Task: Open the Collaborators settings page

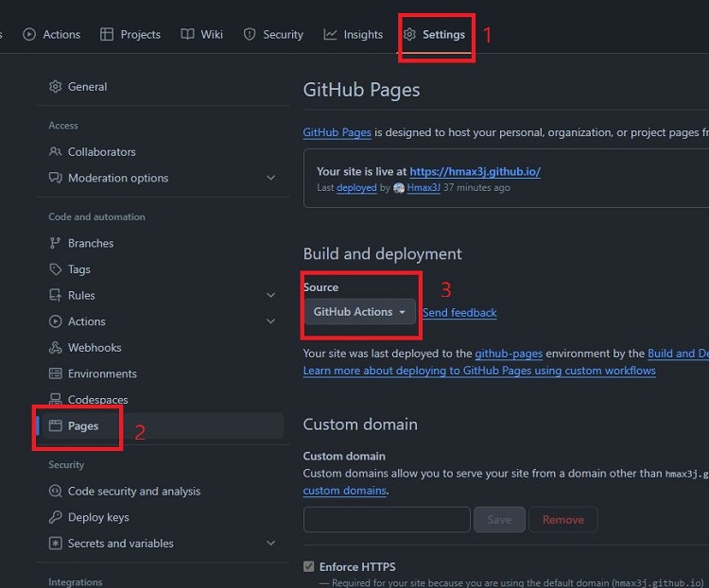Action: point(162,151)
